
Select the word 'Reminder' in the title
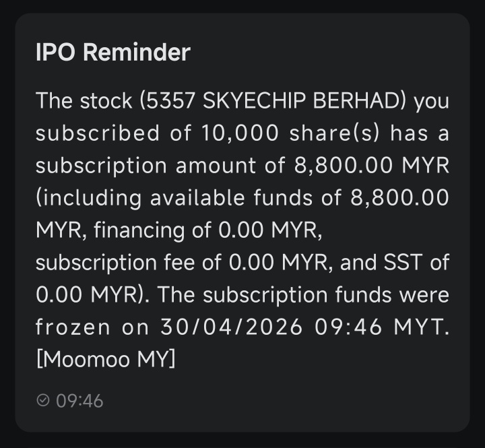point(137,52)
